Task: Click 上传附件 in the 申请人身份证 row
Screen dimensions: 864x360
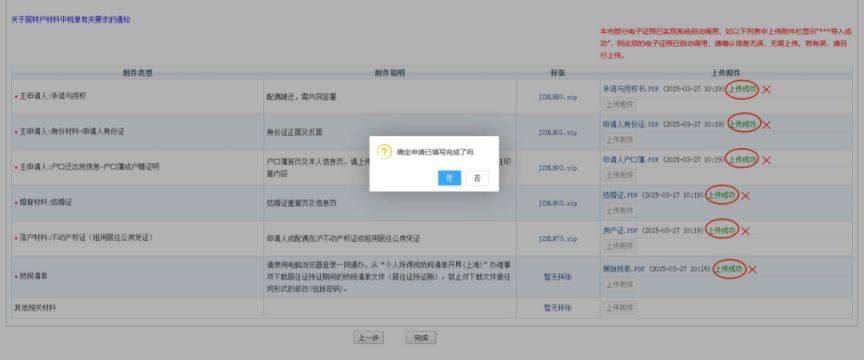Action: click(620, 139)
